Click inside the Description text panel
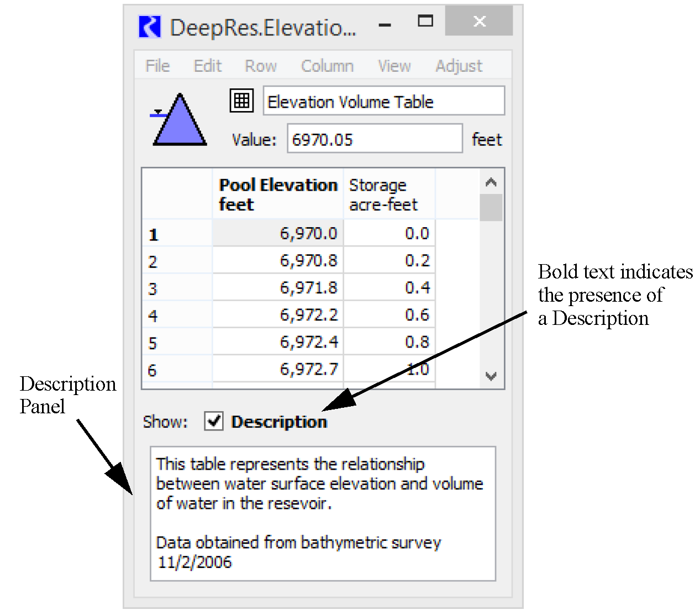The width and height of the screenshot is (700, 615). tap(323, 513)
